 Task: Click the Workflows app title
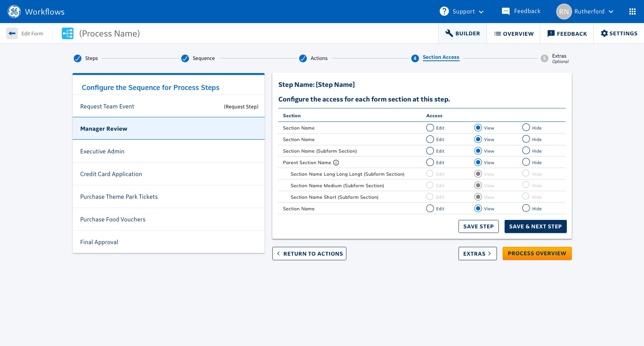pyautogui.click(x=45, y=12)
